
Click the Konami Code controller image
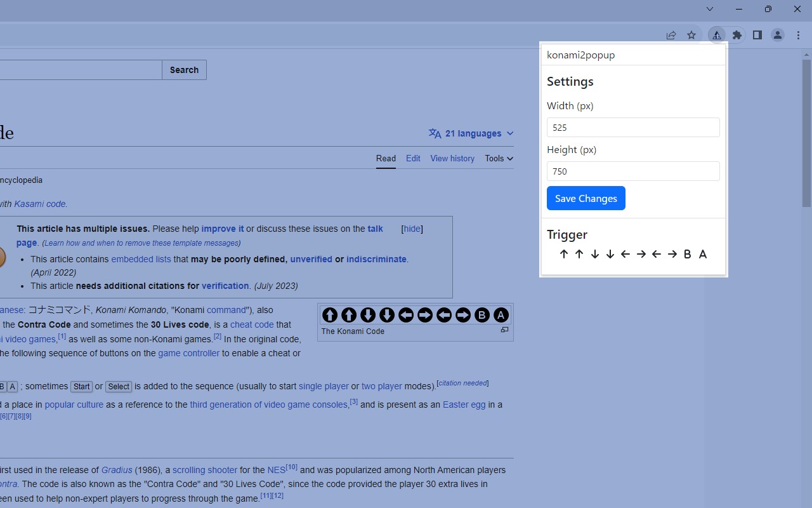coord(416,315)
